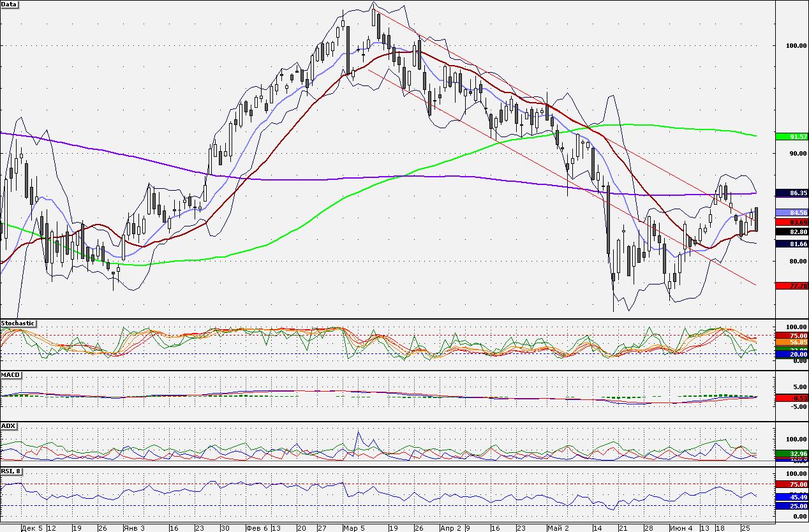Select the Июн 4 date label

click(680, 528)
